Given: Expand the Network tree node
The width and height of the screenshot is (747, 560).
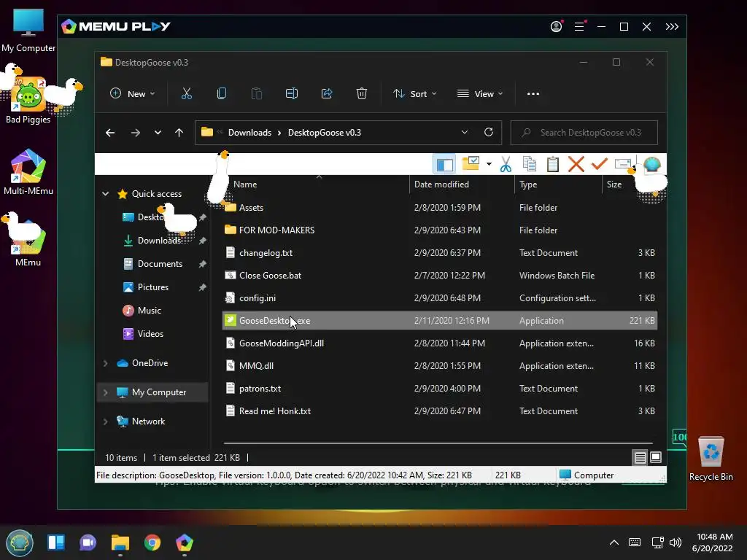Looking at the screenshot, I should [x=105, y=421].
